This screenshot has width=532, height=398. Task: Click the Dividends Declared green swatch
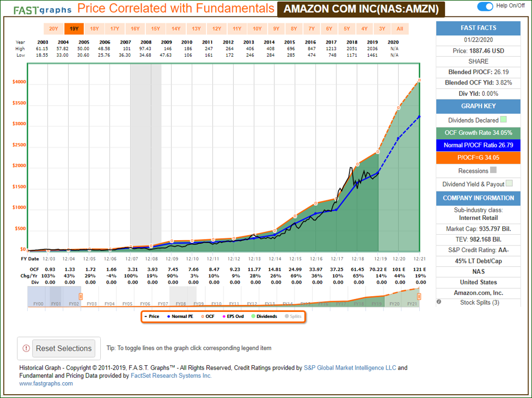(504, 120)
